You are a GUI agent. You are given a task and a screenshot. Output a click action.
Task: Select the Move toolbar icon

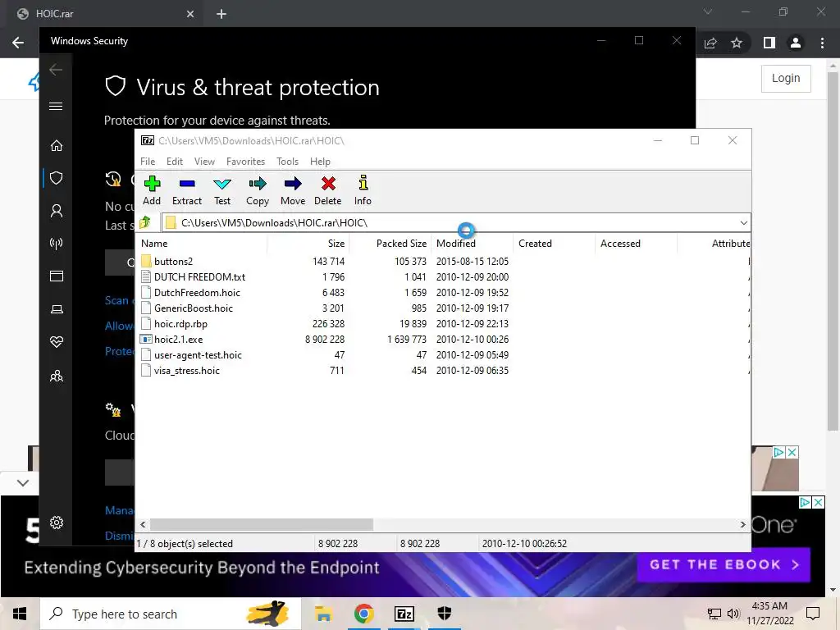tap(293, 190)
